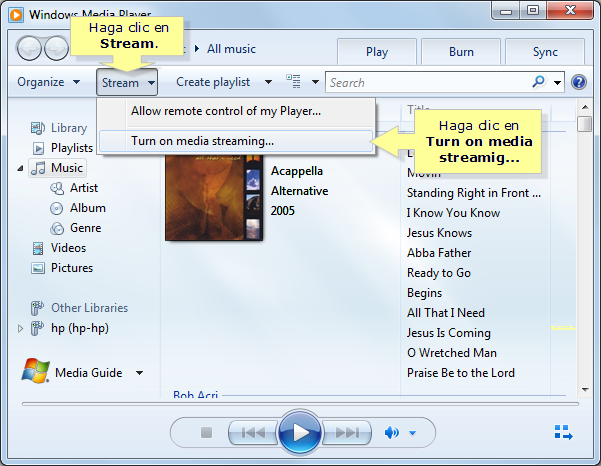This screenshot has width=601, height=466.
Task: Collapse the Music tree node
Action: point(20,168)
